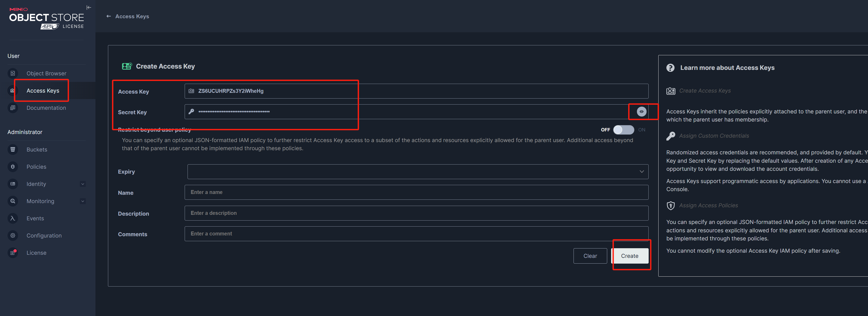The image size is (868, 316).
Task: Click the Policies sidebar icon
Action: point(13,166)
